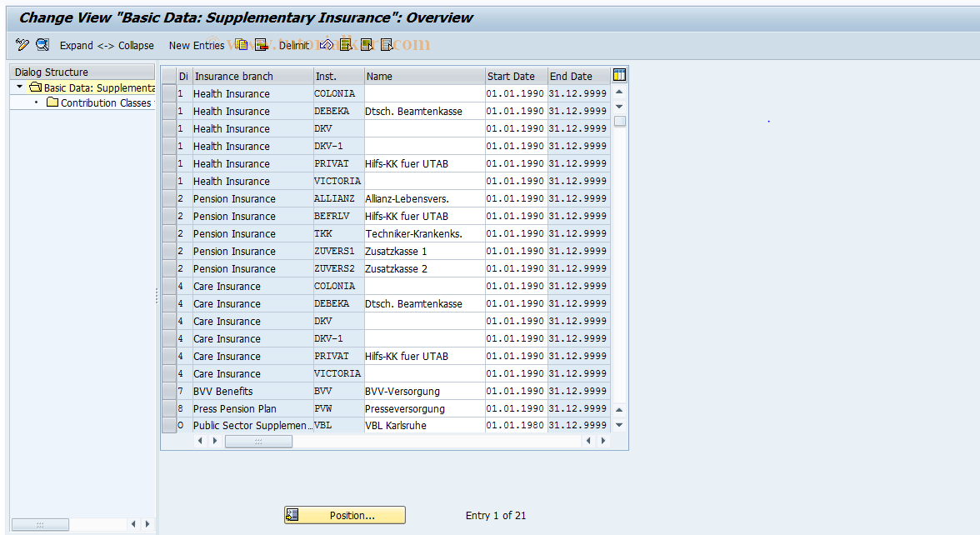Screen dimensions: 980x535
Task: Click 'Entry 1 of 21' status text
Action: coord(496,515)
